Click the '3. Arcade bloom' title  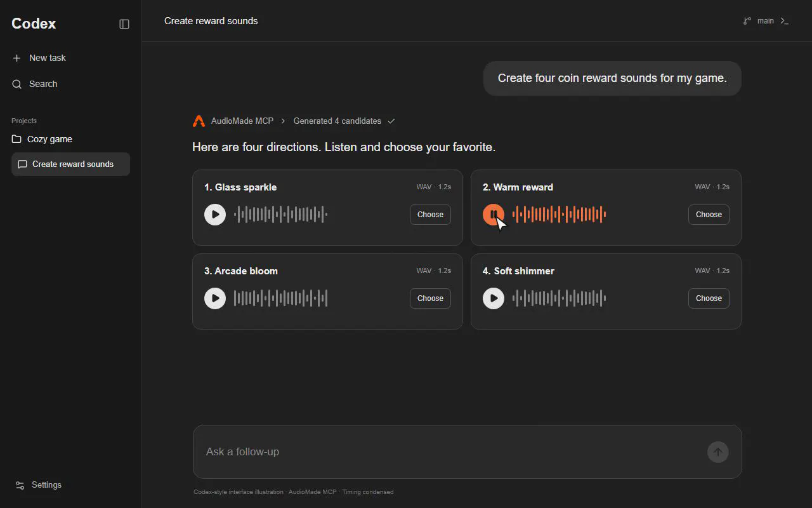(x=241, y=271)
